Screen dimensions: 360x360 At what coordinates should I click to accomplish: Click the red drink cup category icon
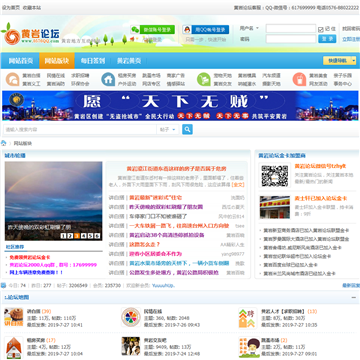299,79
